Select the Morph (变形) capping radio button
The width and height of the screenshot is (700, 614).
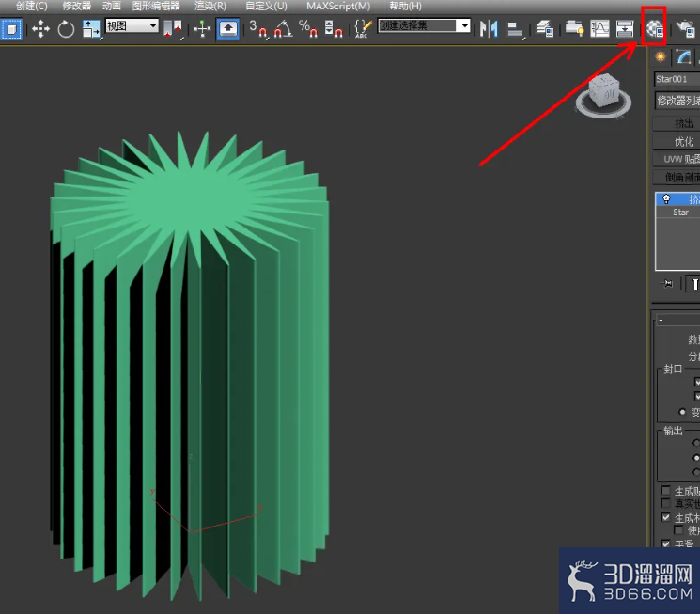pos(682,412)
